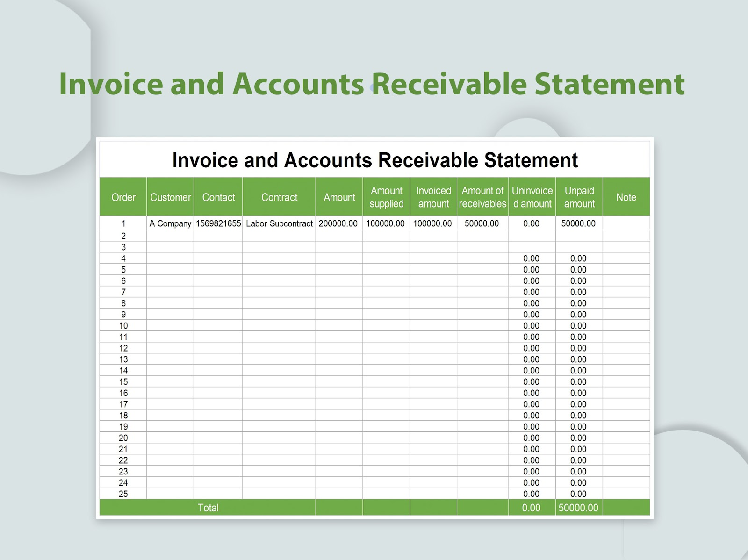
Task: Click the contact number 1569821655
Action: [x=218, y=223]
